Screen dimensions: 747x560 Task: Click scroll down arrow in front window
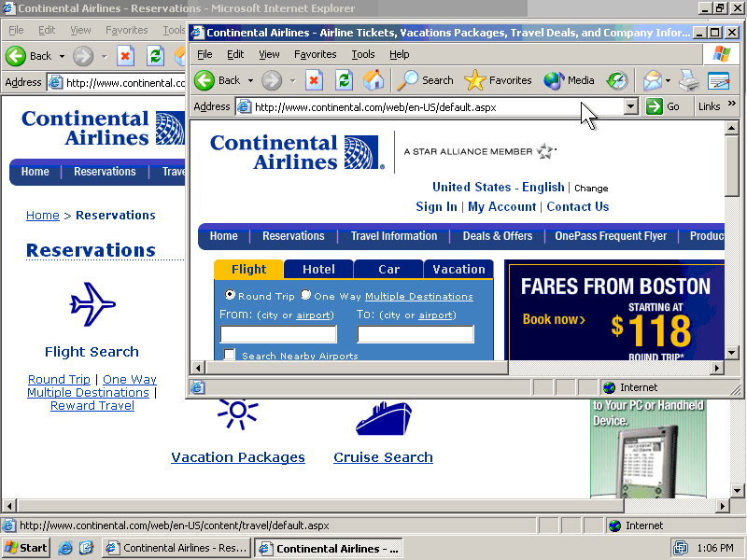pos(732,353)
